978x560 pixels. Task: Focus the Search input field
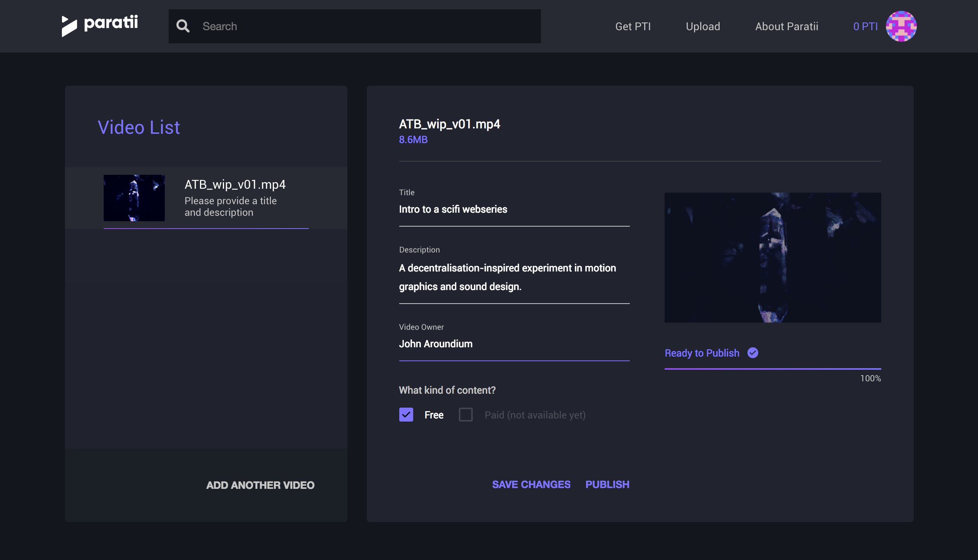368,26
